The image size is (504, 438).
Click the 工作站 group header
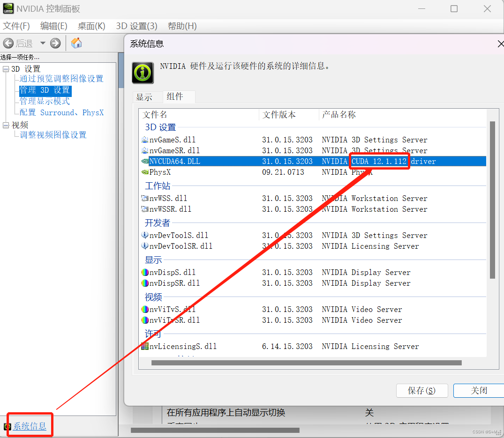coord(158,186)
